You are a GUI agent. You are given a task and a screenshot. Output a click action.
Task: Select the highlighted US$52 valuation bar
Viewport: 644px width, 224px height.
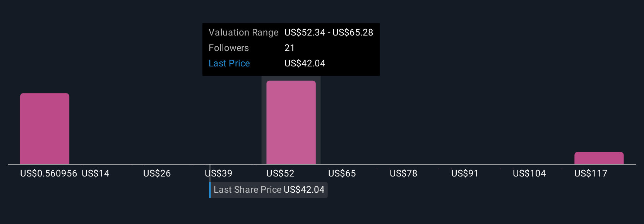[x=291, y=122]
